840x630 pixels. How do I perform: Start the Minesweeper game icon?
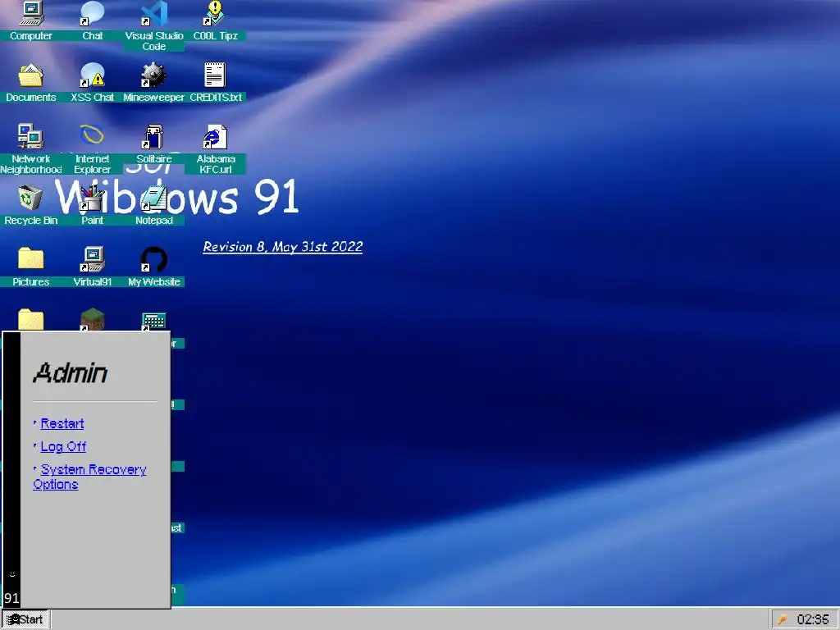point(153,83)
